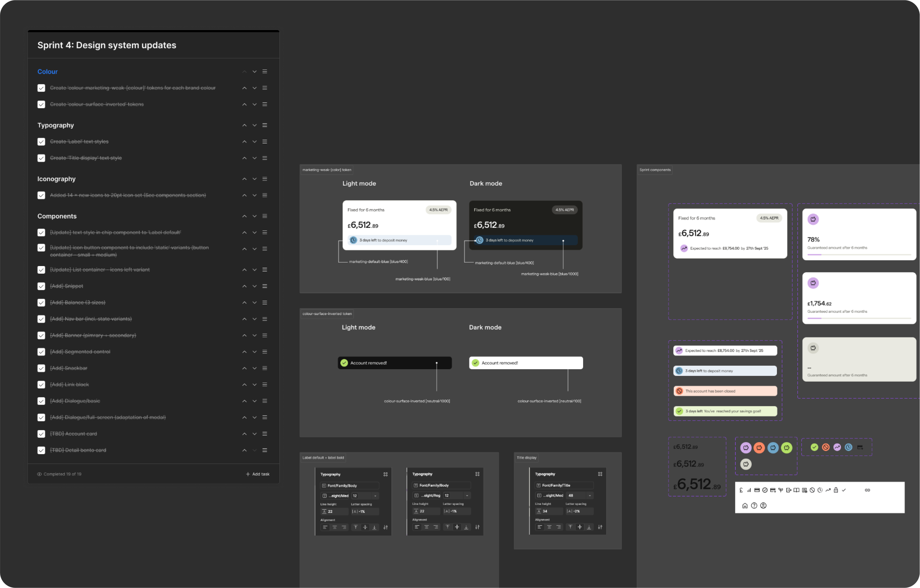Image resolution: width=920 pixels, height=588 pixels.
Task: Move '[Add] Balance (3 sizes)' task up
Action: (x=245, y=302)
